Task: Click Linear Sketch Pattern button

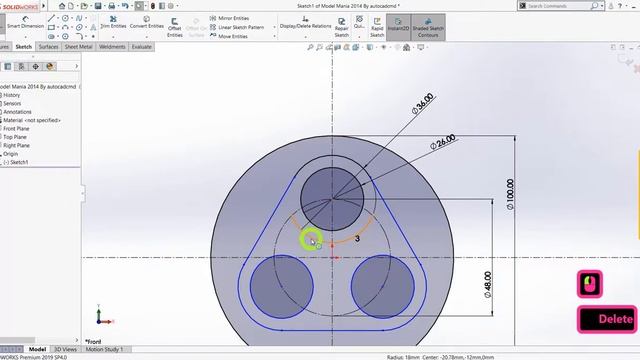Action: pos(237,27)
